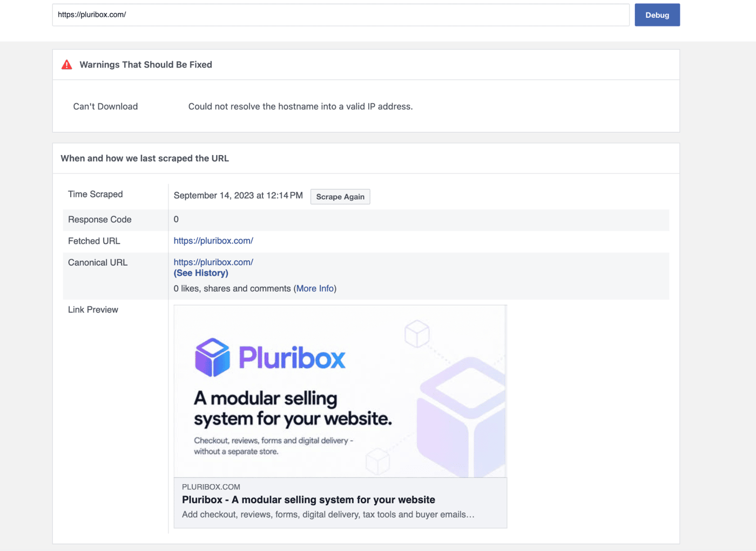The image size is (756, 551).
Task: Click the 0 likes, shares and comments text
Action: click(232, 288)
